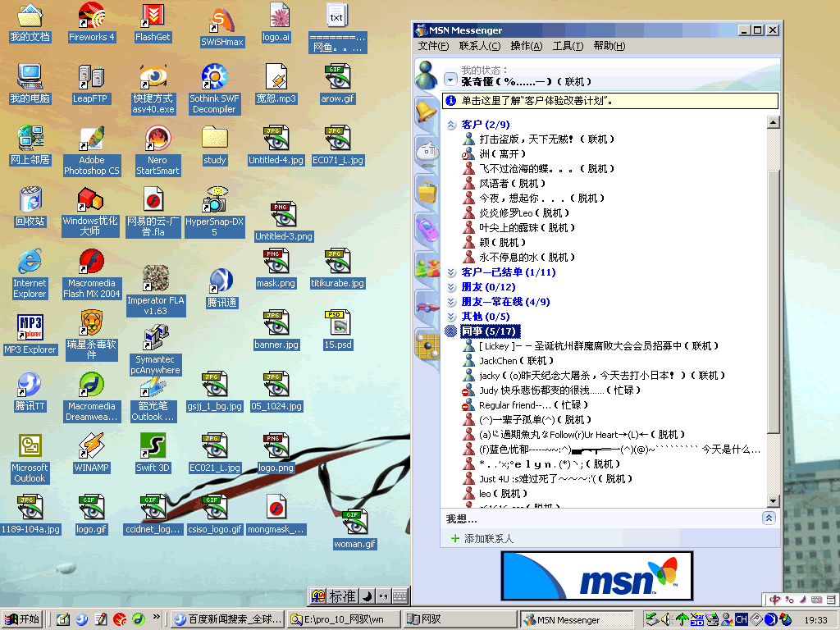Image resolution: width=840 pixels, height=630 pixels.
Task: Collapse the 客户 (2/9) contact group
Action: pyautogui.click(x=451, y=125)
